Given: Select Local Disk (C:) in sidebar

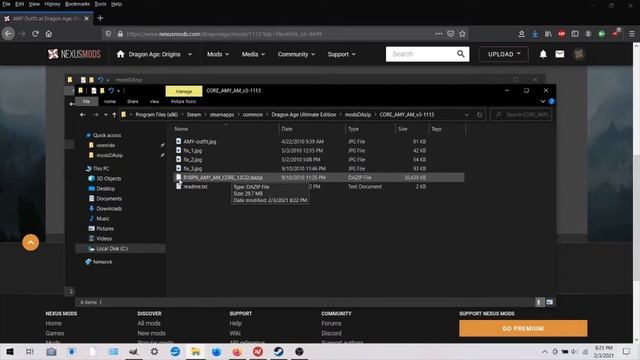Looking at the screenshot, I should click(x=112, y=249).
